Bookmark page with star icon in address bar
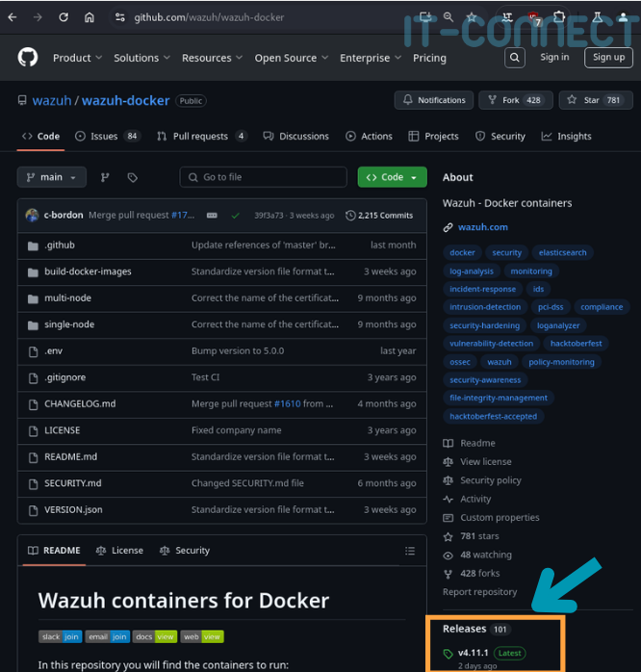 (472, 17)
